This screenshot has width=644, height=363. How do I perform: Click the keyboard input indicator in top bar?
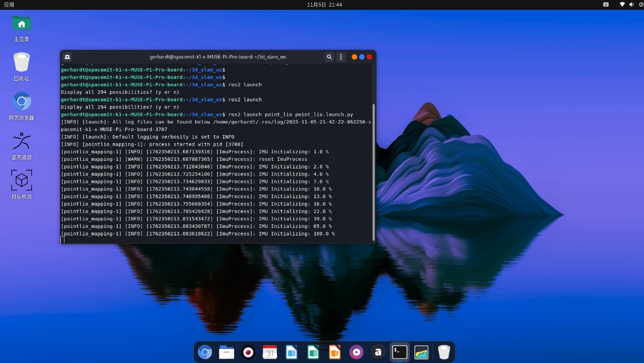point(606,5)
